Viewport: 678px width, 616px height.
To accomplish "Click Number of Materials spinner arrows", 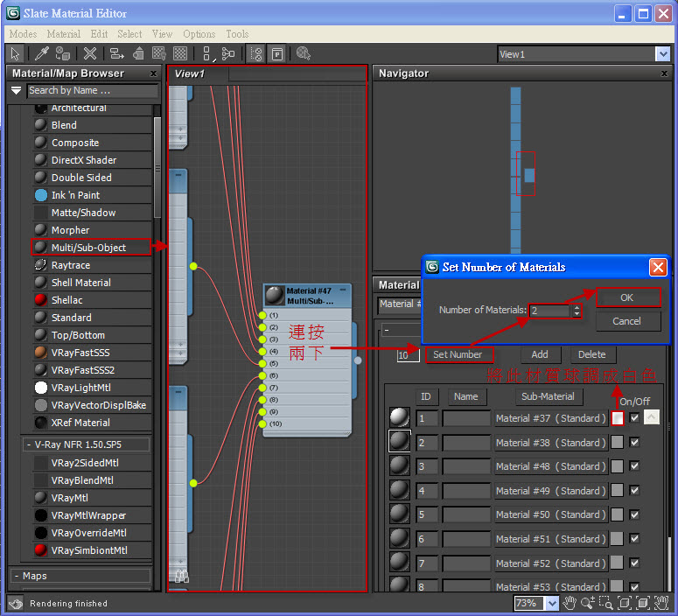I will coord(577,311).
